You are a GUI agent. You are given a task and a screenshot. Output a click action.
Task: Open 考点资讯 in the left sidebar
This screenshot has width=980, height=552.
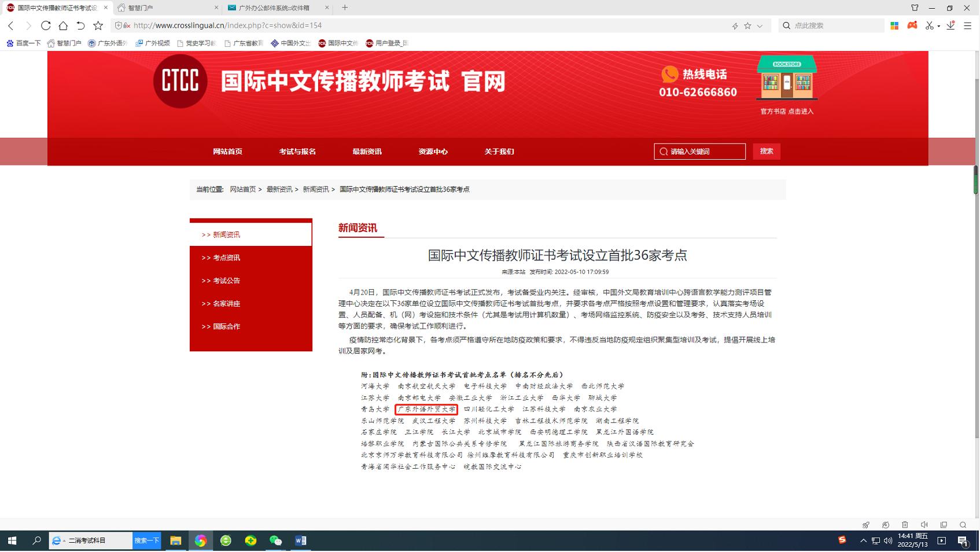point(226,257)
